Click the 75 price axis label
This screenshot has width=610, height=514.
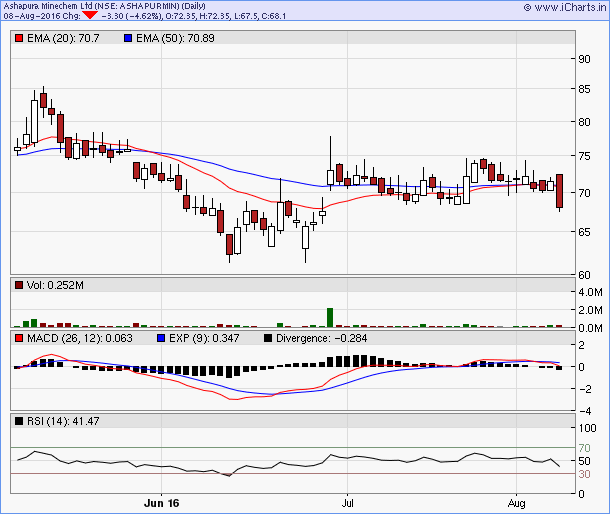pyautogui.click(x=584, y=156)
